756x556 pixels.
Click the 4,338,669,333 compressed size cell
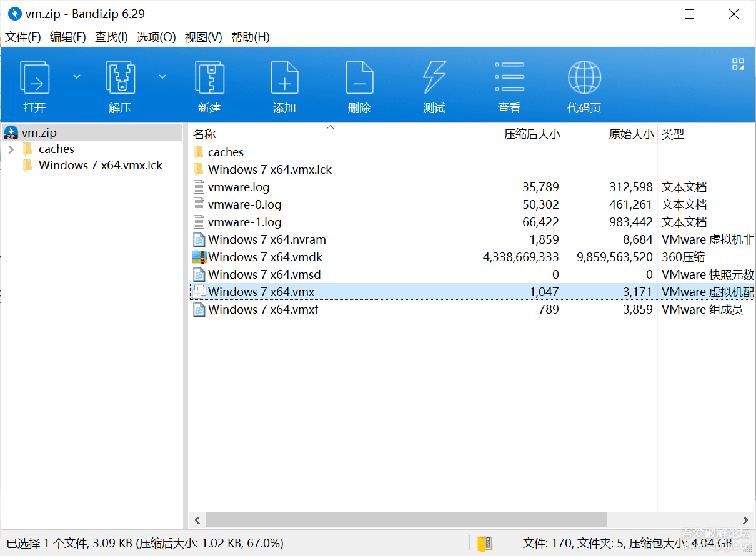520,257
